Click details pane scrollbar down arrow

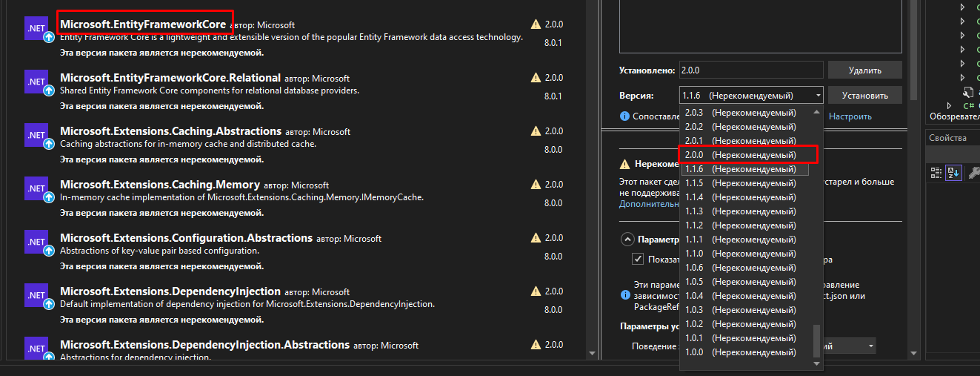913,354
